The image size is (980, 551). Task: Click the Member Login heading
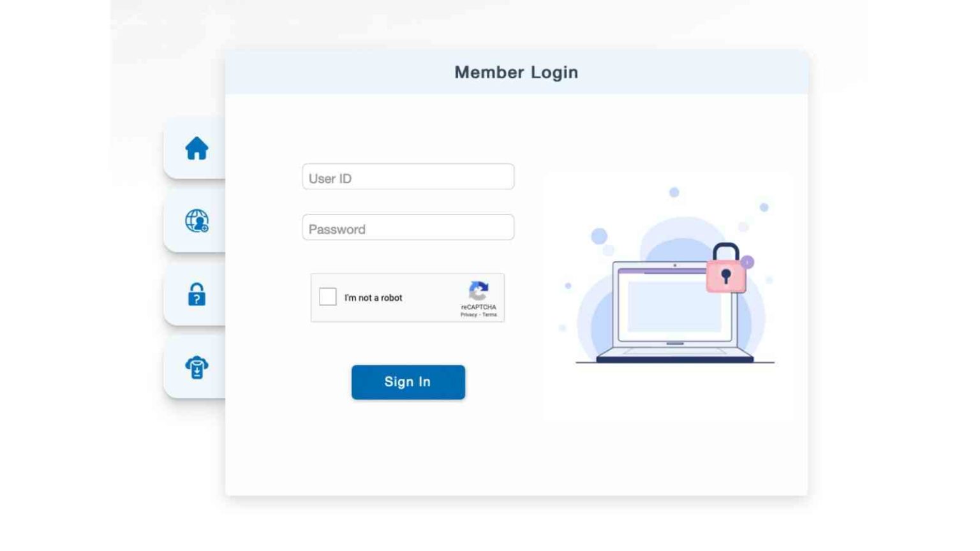point(516,72)
